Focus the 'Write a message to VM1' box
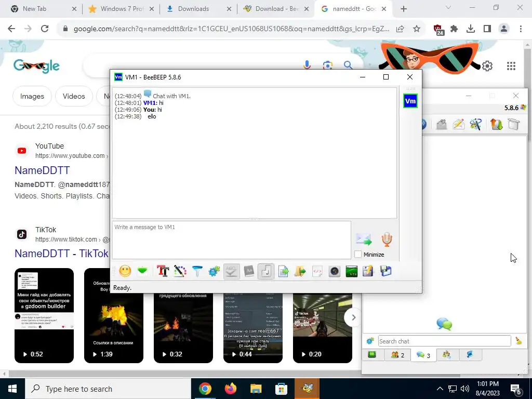The image size is (532, 399). 232,240
